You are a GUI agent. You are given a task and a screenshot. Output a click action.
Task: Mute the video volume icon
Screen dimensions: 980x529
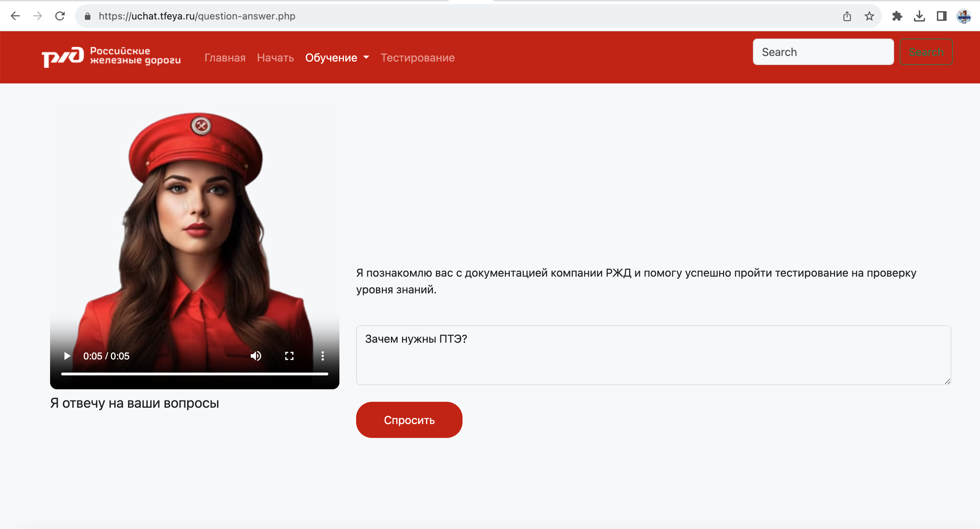(x=256, y=356)
